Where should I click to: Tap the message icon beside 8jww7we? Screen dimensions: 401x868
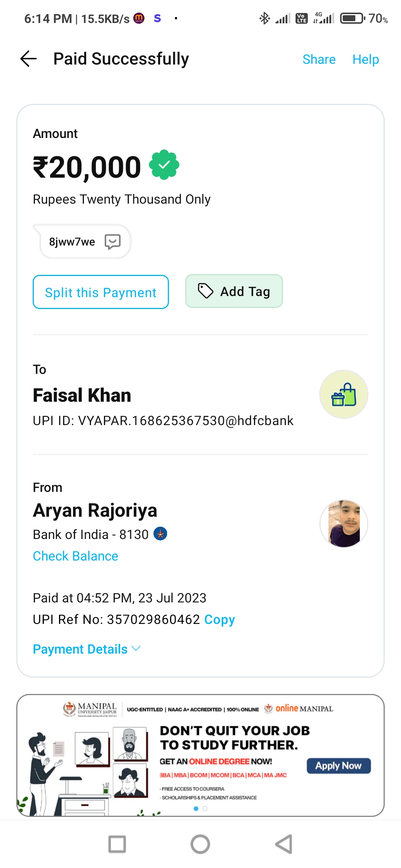pyautogui.click(x=113, y=241)
